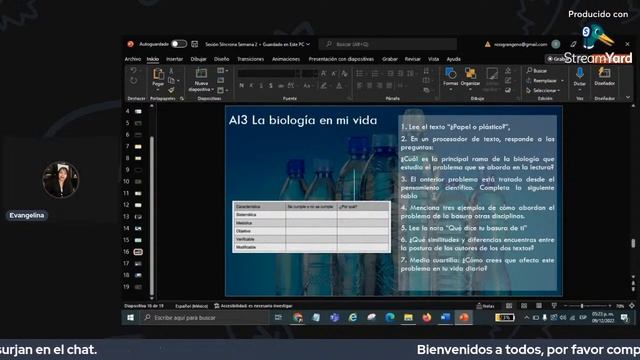Switch to the Dibujar tab
Viewport: 640px width, 360px height.
coord(198,59)
